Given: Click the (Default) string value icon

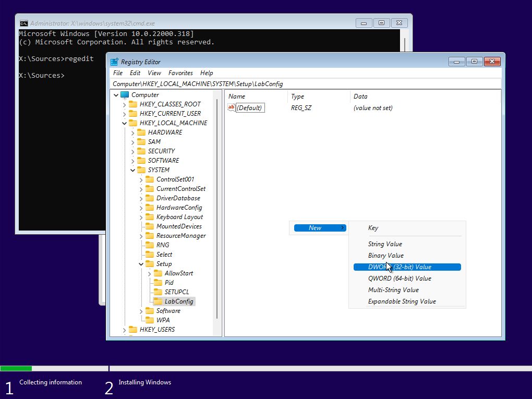Looking at the screenshot, I should pos(232,108).
